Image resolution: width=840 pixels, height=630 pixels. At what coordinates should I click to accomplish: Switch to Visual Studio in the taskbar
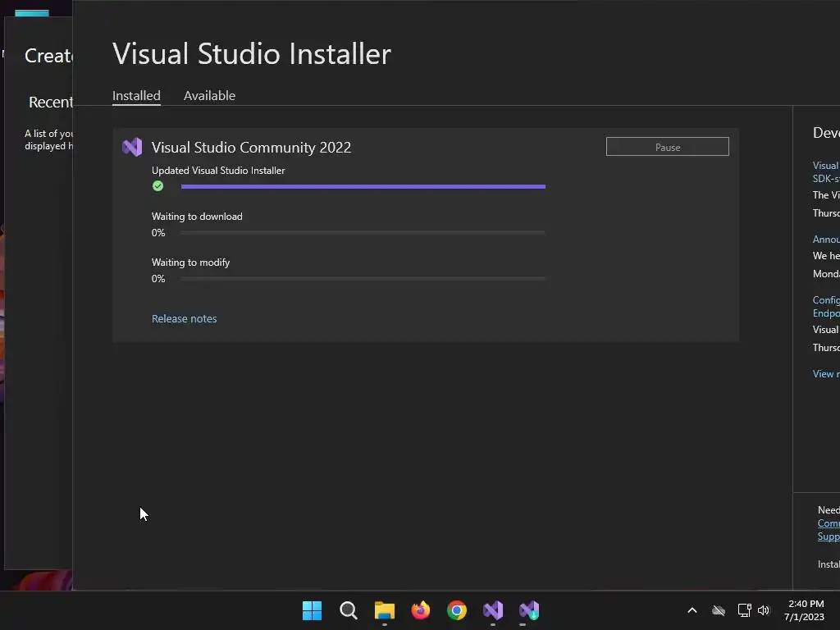click(x=493, y=610)
